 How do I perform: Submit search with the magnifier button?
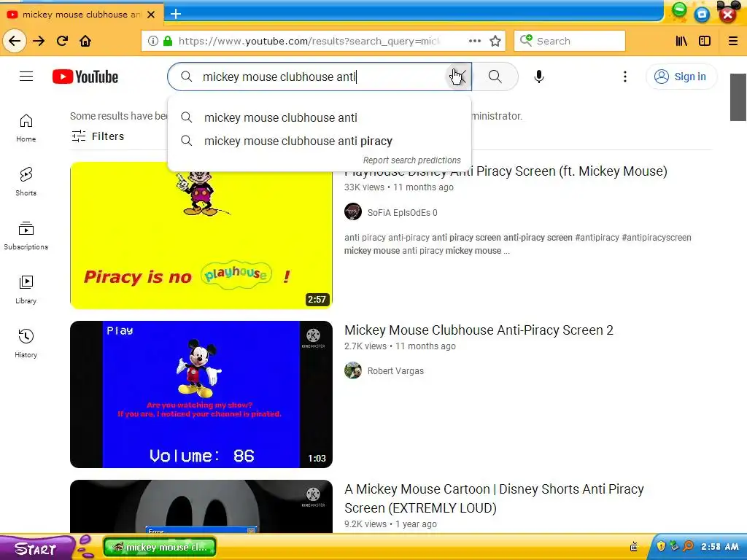pyautogui.click(x=495, y=77)
